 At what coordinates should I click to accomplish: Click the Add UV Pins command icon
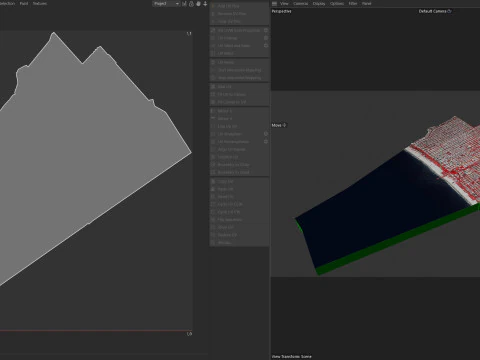pyautogui.click(x=213, y=6)
